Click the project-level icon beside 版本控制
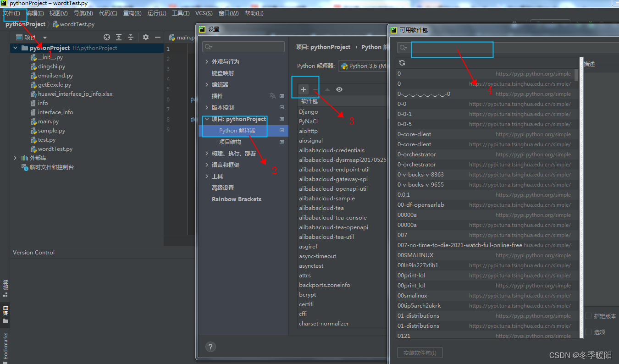Screen dimensions: 619x364 point(282,107)
